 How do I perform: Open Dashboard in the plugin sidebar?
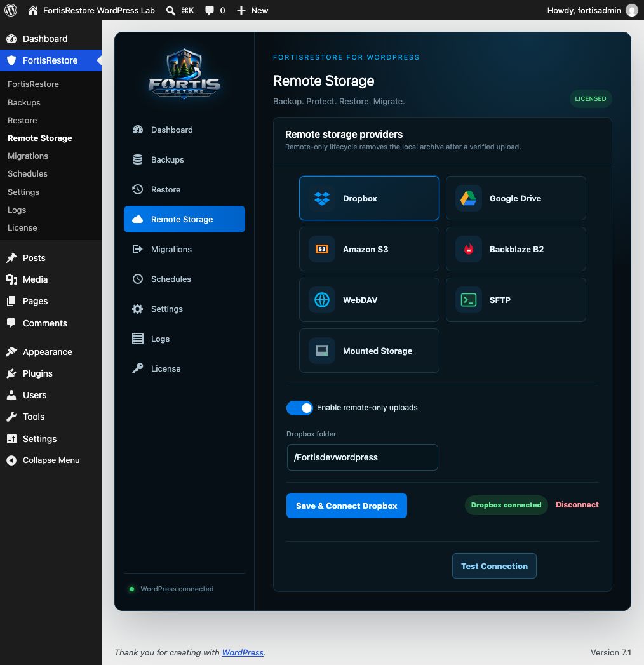(x=184, y=130)
